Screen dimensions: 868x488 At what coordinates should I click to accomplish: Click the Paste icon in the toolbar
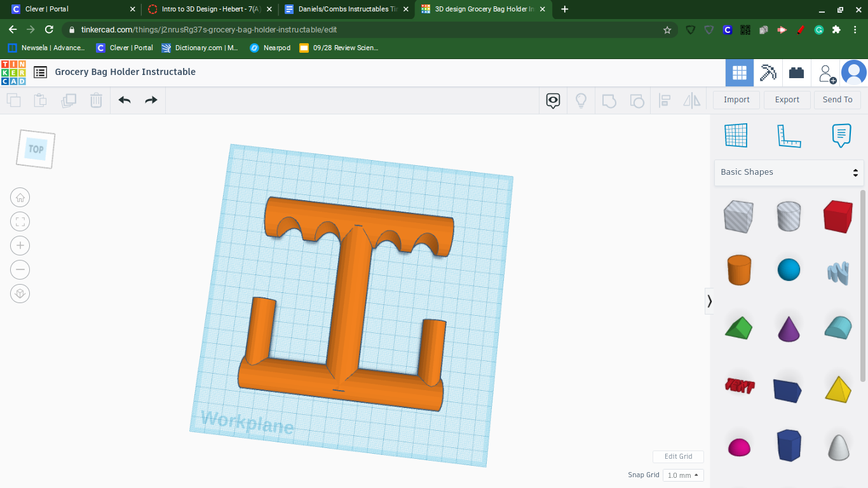click(40, 100)
